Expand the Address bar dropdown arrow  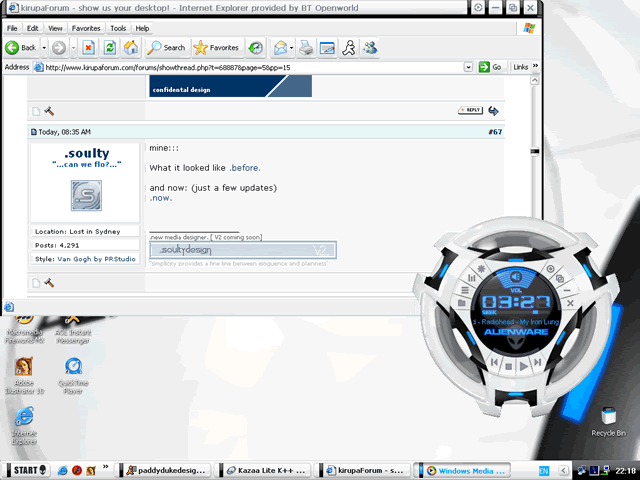click(468, 67)
